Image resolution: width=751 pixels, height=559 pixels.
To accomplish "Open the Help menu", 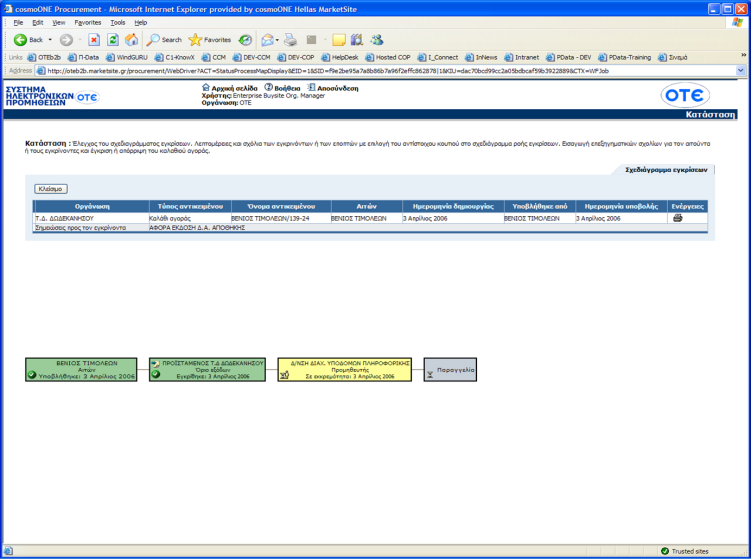I will click(140, 23).
